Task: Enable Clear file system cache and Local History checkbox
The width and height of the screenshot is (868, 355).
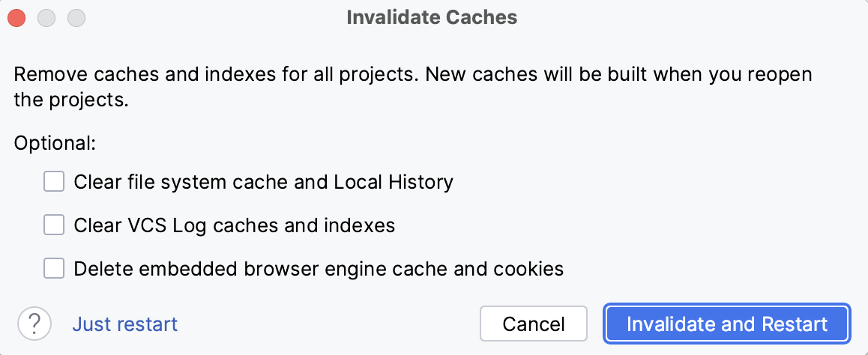Action: click(54, 182)
